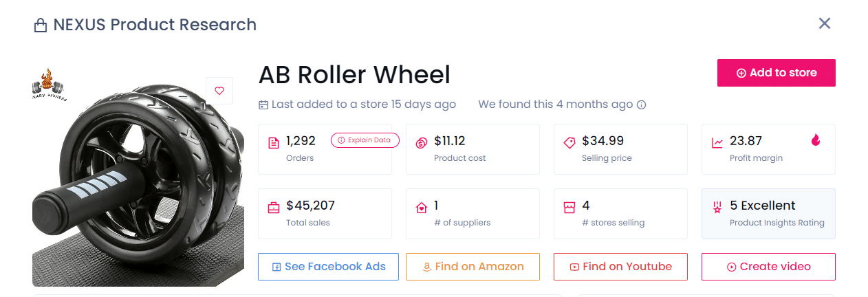Click the 5 Excellent rating card
The width and height of the screenshot is (868, 297).
[768, 214]
